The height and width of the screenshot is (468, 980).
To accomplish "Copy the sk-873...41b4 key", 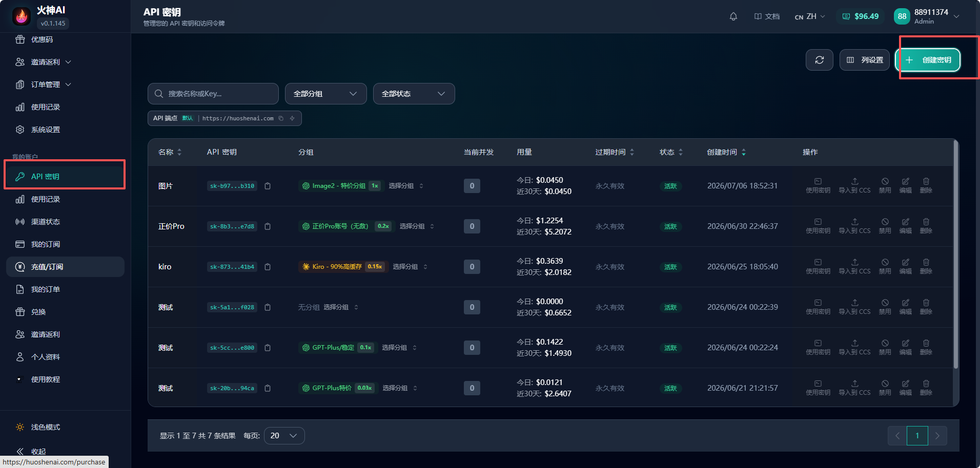I will coord(268,267).
